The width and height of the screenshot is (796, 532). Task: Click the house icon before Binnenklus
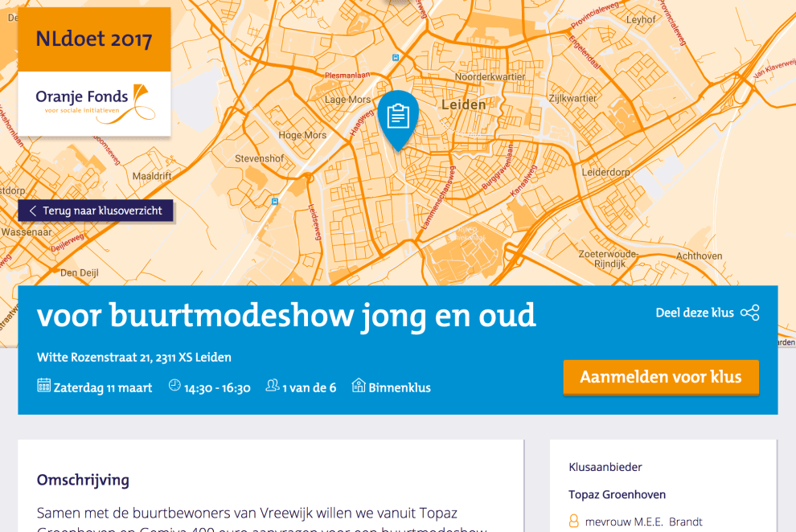[359, 387]
